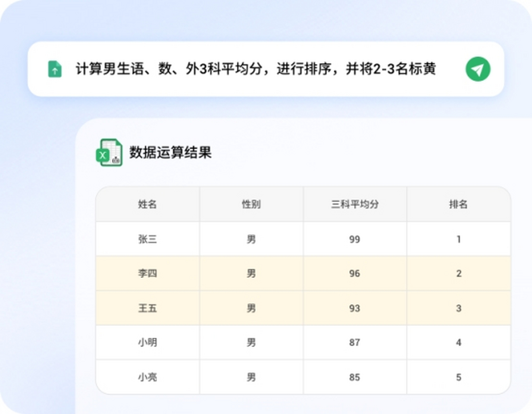Click the yellow highlighted row of 李四

(251, 273)
